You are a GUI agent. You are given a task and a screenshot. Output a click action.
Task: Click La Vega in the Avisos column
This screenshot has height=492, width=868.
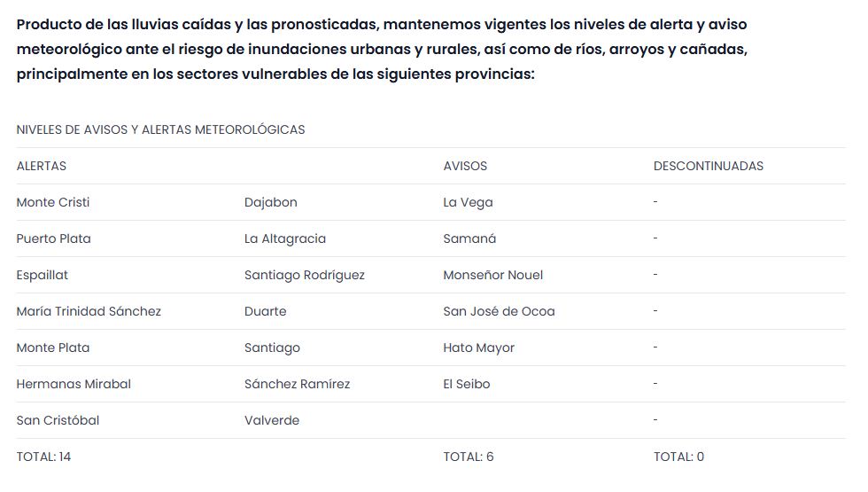click(x=468, y=202)
